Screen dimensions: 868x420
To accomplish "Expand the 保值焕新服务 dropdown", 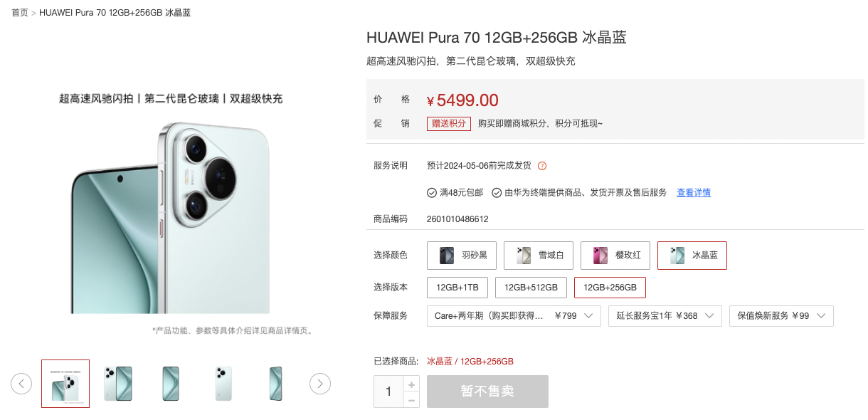I will (781, 316).
